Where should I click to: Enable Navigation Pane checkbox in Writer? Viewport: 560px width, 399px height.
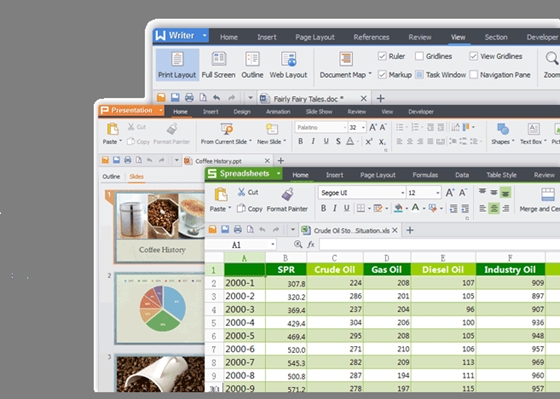pos(474,75)
